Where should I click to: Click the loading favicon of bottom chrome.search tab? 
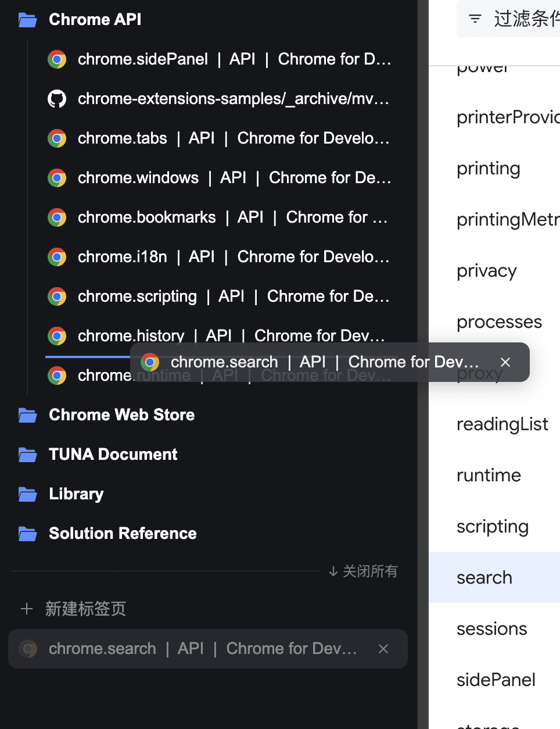point(28,649)
